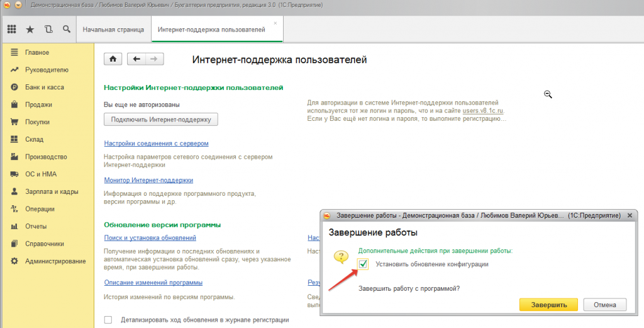
Task: Close the Интернет-поддержка пользователей tab
Action: coord(275,23)
